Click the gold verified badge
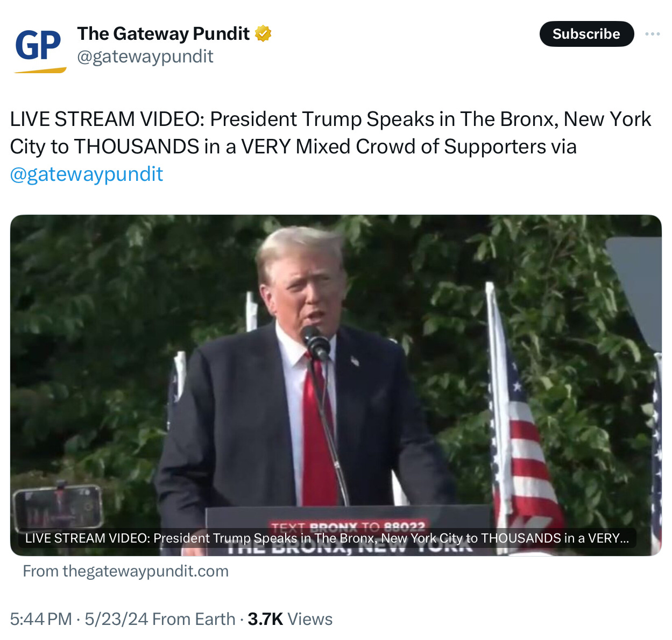The width and height of the screenshot is (672, 640). 263,34
